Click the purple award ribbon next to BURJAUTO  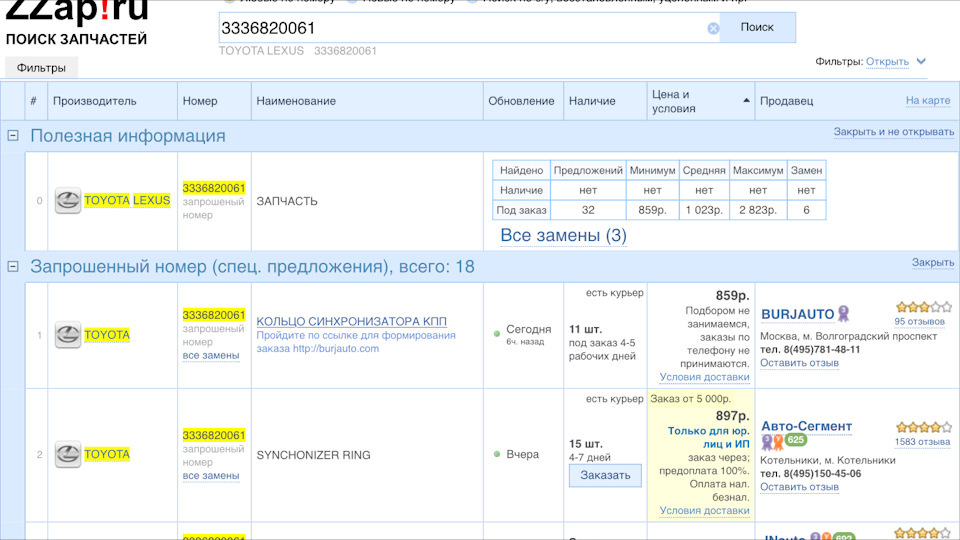pos(843,313)
